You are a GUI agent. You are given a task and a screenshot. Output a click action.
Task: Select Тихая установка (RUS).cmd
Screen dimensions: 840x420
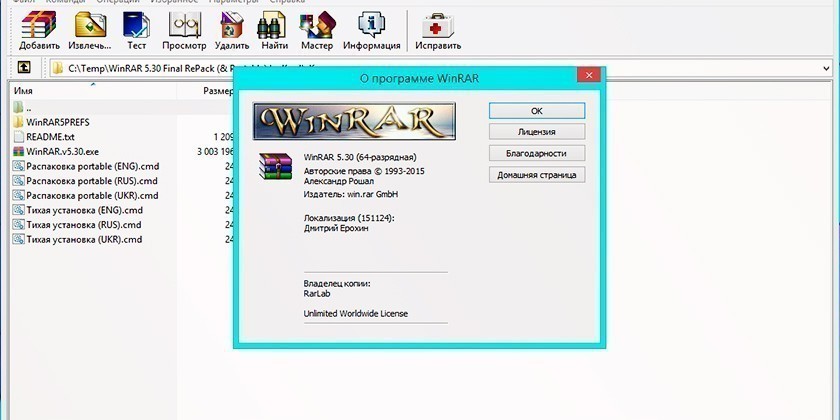click(x=84, y=224)
